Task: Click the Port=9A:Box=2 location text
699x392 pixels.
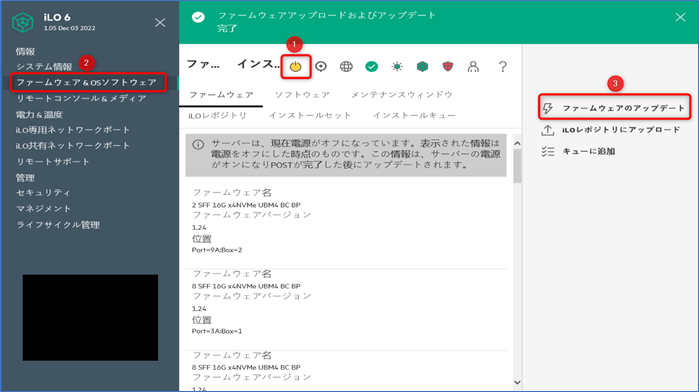Action: [x=217, y=250]
